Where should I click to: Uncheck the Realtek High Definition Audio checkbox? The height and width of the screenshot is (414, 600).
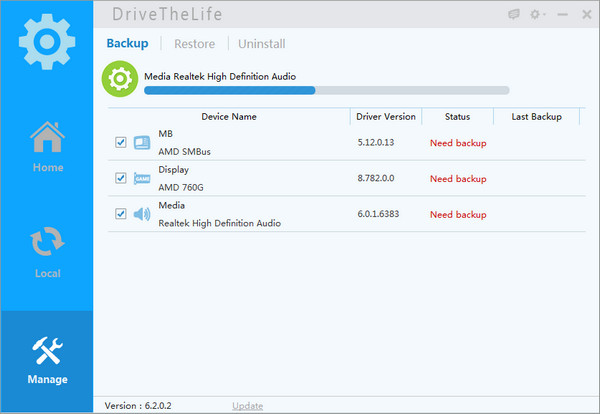point(121,214)
